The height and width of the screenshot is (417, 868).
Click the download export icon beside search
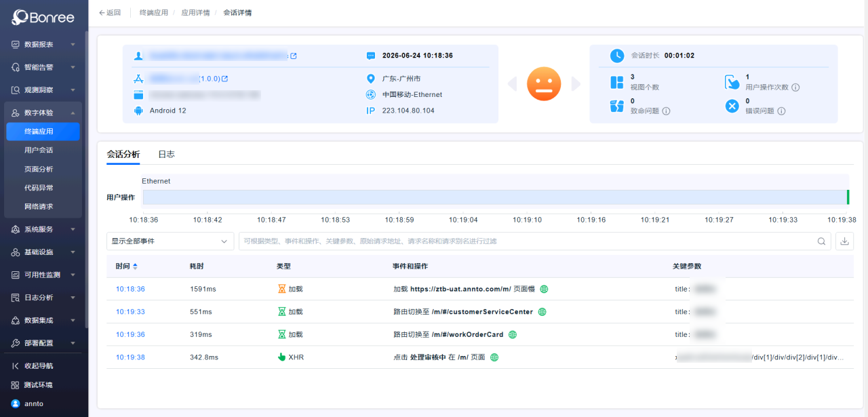click(844, 241)
